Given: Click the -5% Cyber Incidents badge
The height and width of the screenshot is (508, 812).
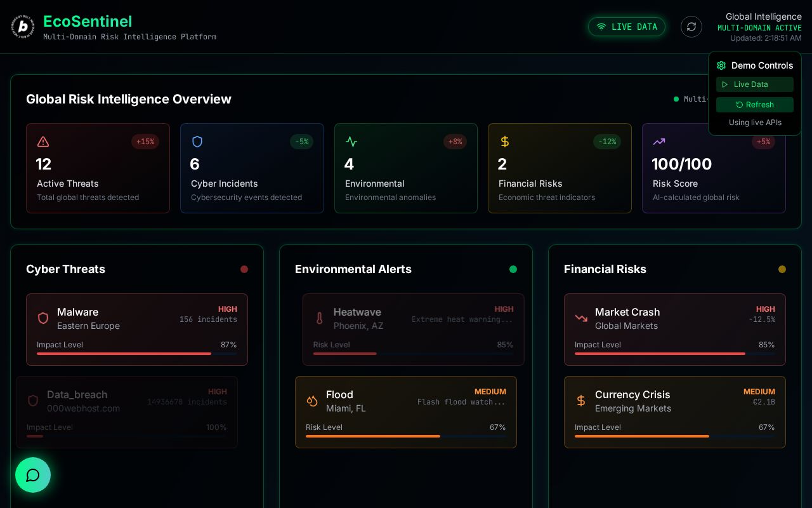Looking at the screenshot, I should (x=302, y=142).
